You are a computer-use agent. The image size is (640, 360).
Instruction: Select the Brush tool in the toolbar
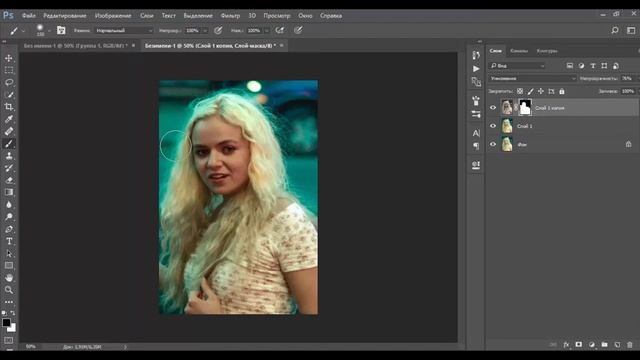pos(9,144)
